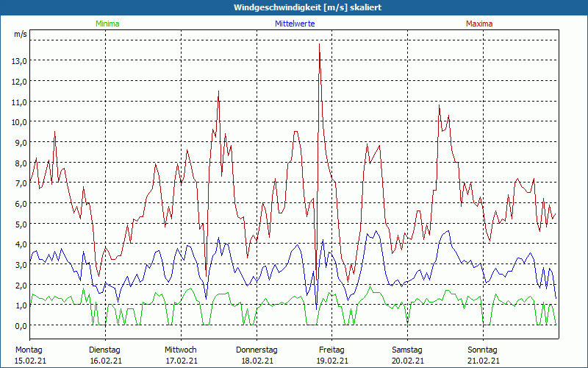
Task: Select the Mittwoch day label
Action: (180, 350)
